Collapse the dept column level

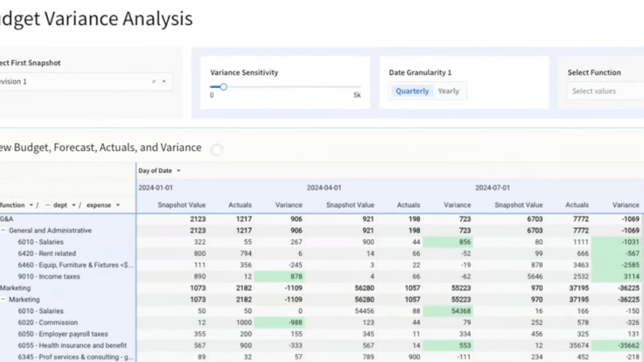coord(47,205)
